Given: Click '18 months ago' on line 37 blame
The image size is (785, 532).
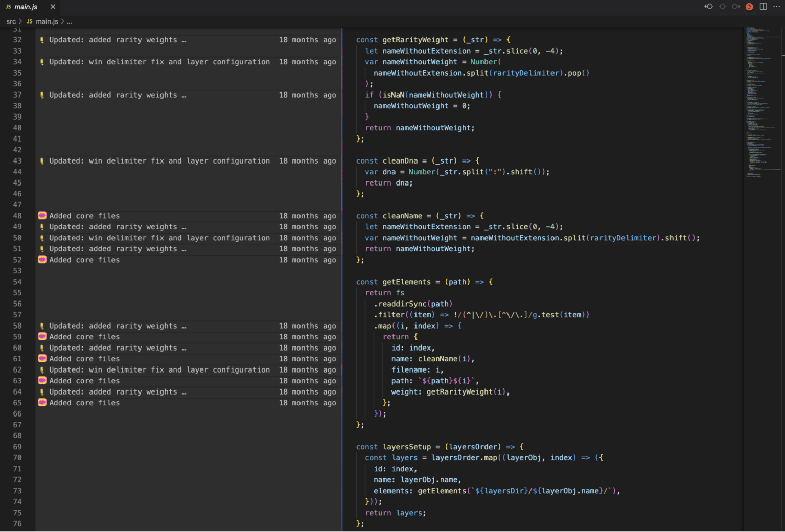Looking at the screenshot, I should pos(307,95).
